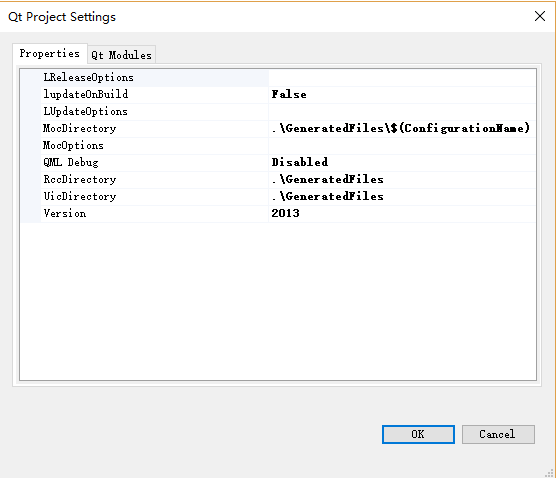Edit the MocDirectory path with $(ConfigurationName)
Image resolution: width=556 pixels, height=478 pixels.
point(402,129)
